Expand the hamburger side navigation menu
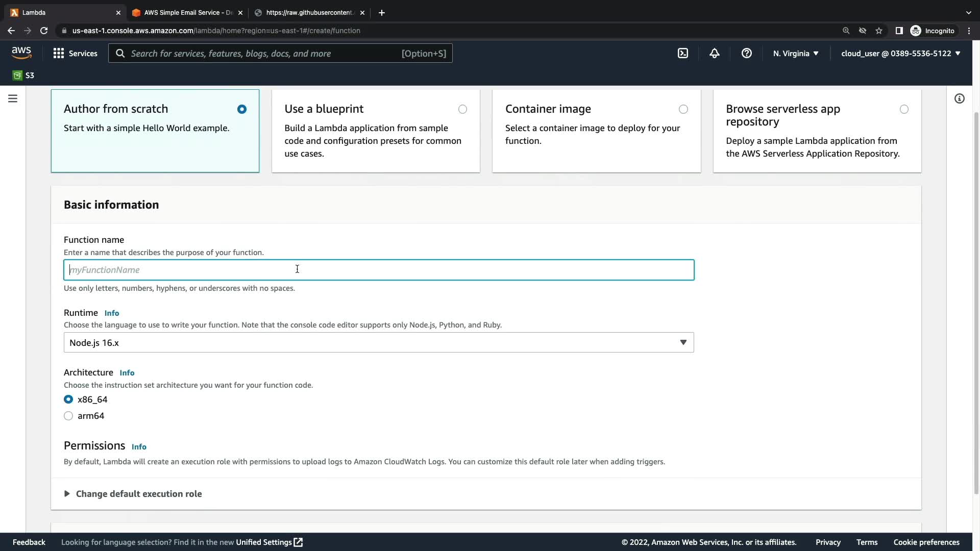The width and height of the screenshot is (980, 551). click(13, 98)
